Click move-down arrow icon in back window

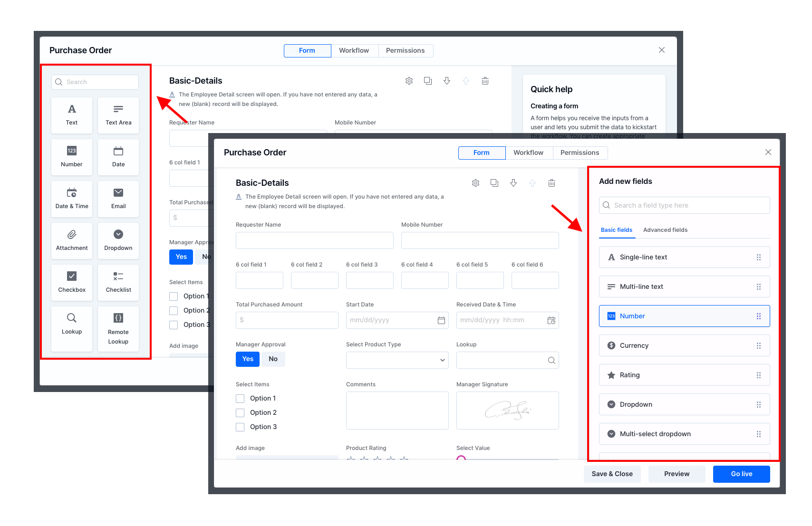447,81
